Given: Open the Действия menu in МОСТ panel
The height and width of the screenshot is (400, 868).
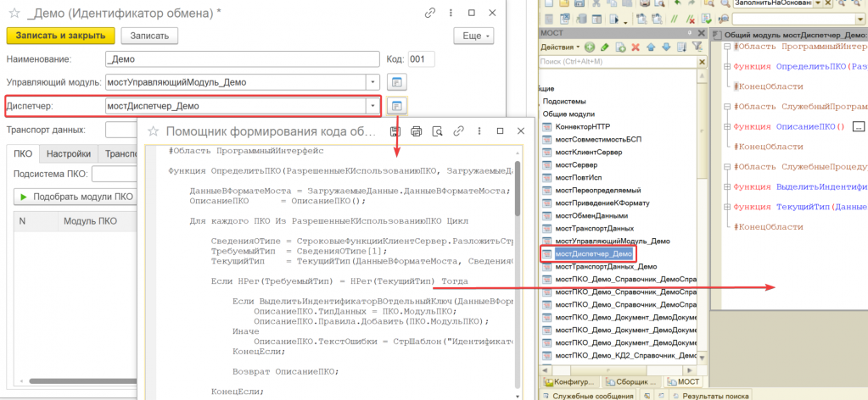Looking at the screenshot, I should (560, 47).
